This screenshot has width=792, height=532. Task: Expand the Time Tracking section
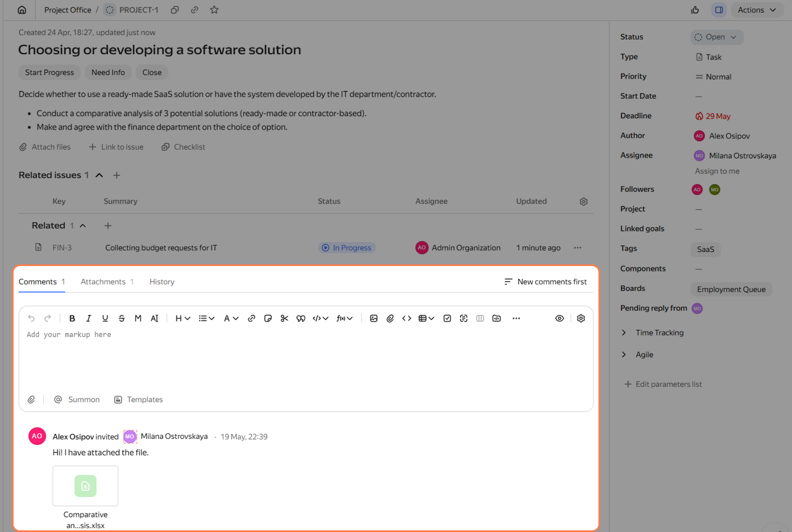(x=653, y=333)
